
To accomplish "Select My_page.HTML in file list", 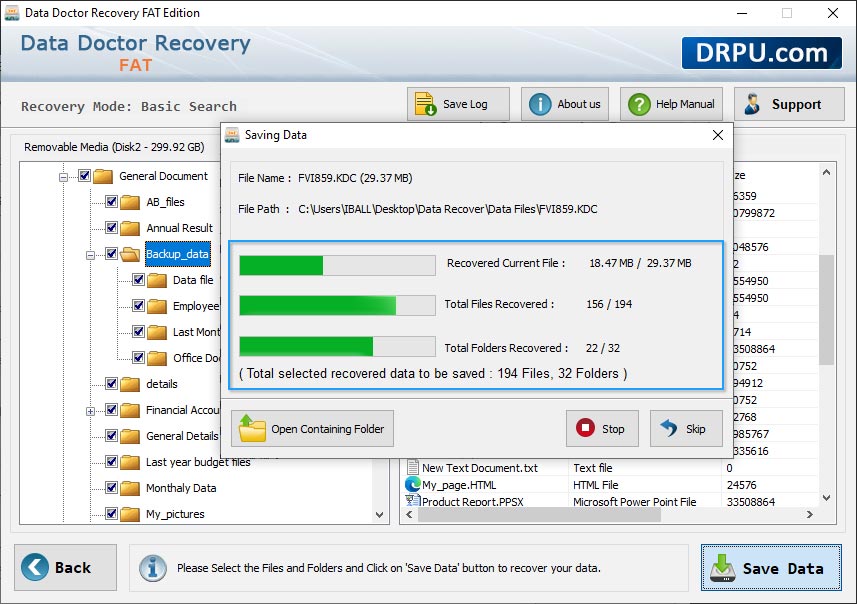I will (x=459, y=485).
